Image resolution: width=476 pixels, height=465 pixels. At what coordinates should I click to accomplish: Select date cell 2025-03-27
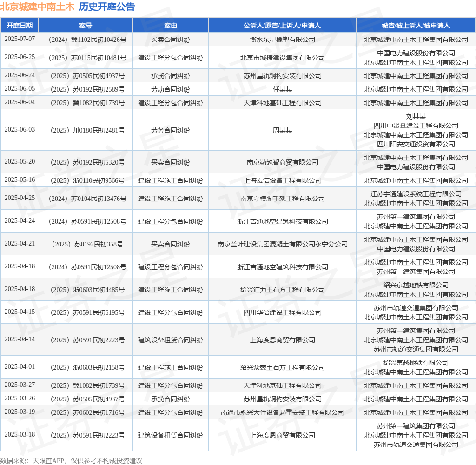coord(20,385)
